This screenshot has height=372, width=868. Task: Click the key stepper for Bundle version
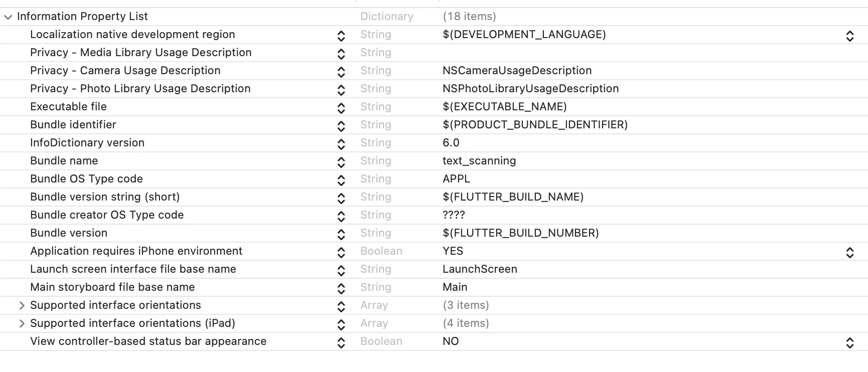(341, 233)
